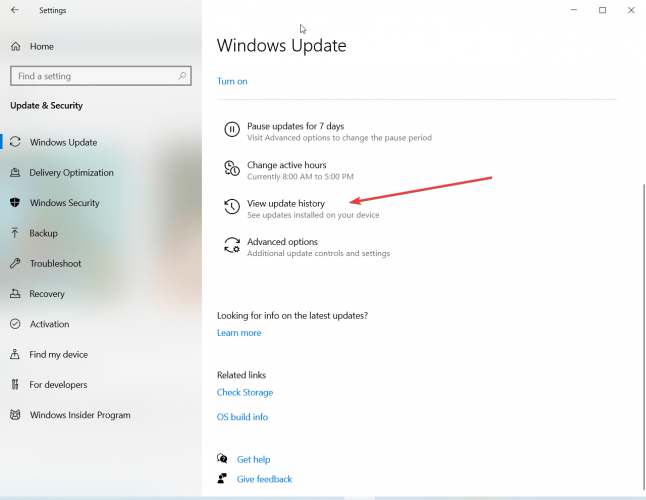646x500 pixels.
Task: Click the Delivery Optimization icon
Action: (x=15, y=172)
